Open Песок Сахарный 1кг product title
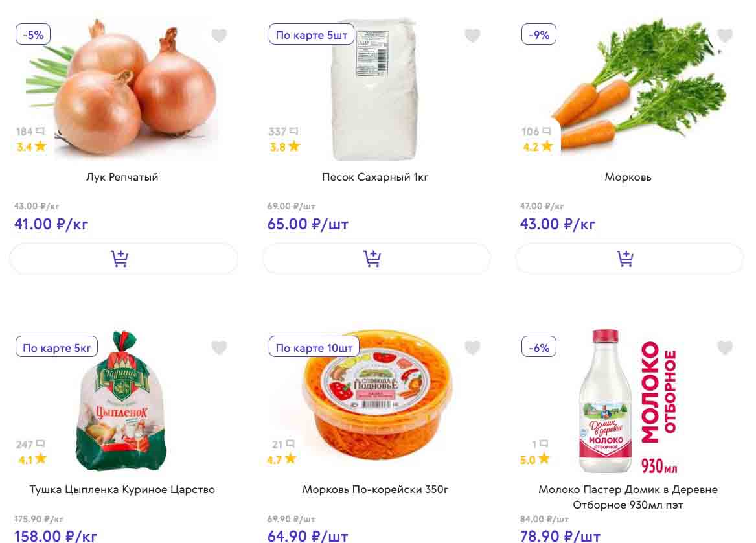 pyautogui.click(x=375, y=177)
